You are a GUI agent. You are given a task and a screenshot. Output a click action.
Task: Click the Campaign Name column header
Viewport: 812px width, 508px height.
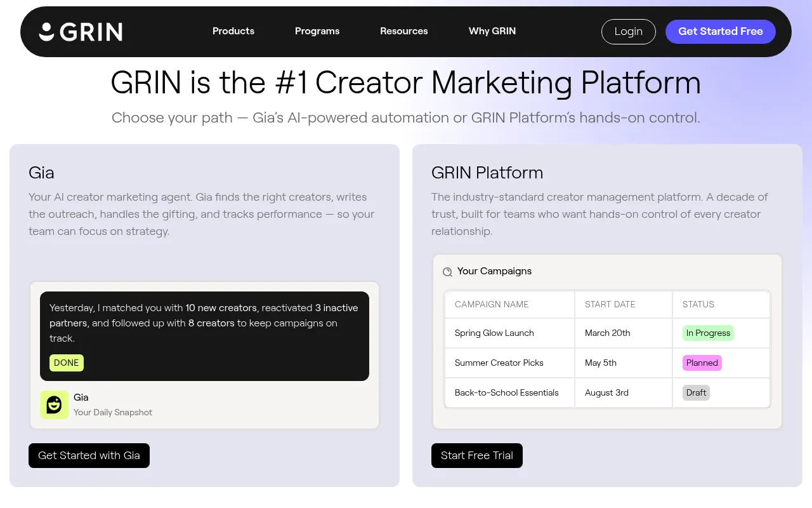point(492,304)
